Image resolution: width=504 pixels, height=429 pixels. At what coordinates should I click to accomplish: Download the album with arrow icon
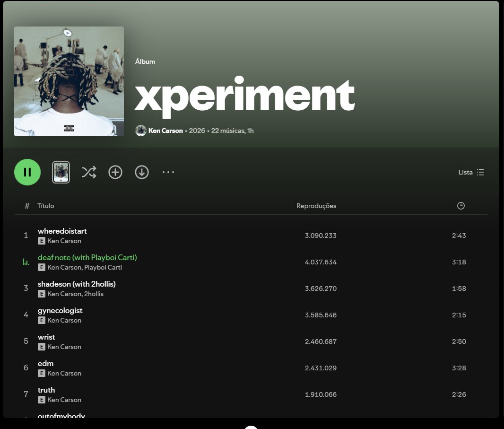click(142, 172)
